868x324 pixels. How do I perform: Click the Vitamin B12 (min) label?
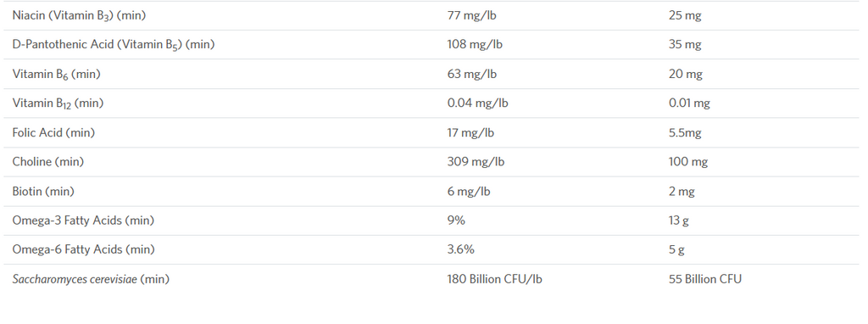[x=58, y=103]
